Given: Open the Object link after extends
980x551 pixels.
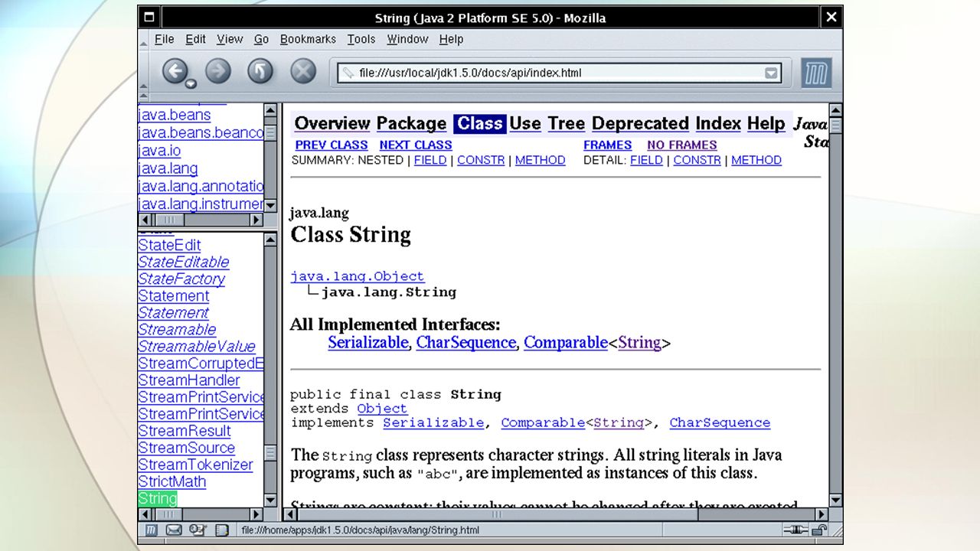Looking at the screenshot, I should 382,409.
